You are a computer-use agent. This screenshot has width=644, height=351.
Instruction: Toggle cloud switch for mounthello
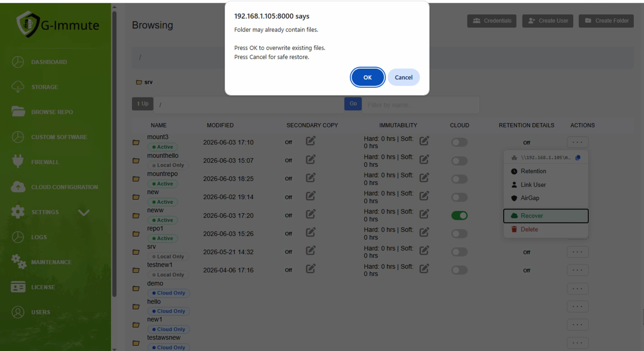tap(459, 161)
